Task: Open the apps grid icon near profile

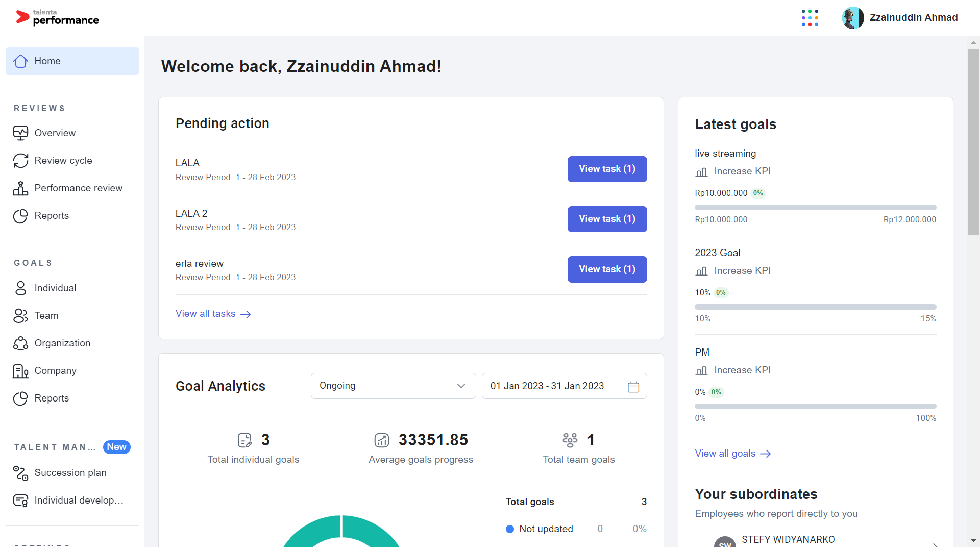Action: (810, 17)
